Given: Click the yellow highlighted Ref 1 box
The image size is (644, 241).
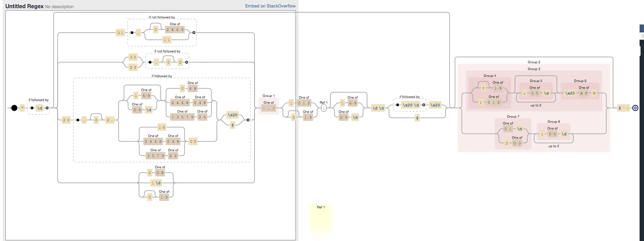Looking at the screenshot, I should click(321, 220).
